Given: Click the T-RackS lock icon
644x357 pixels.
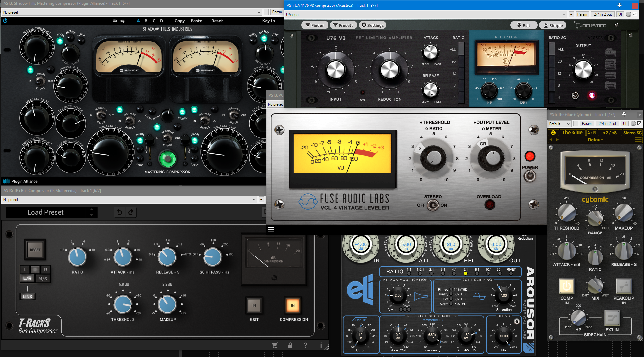Looking at the screenshot, I should (290, 345).
